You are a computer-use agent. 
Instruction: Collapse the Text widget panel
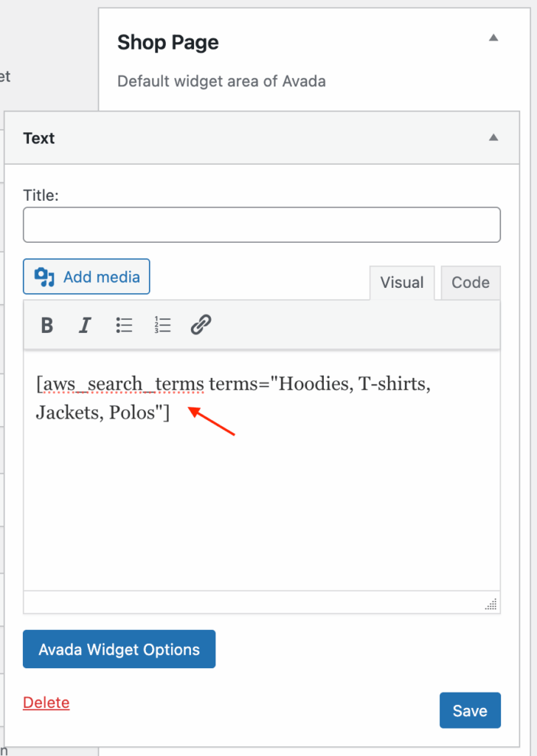pyautogui.click(x=493, y=137)
